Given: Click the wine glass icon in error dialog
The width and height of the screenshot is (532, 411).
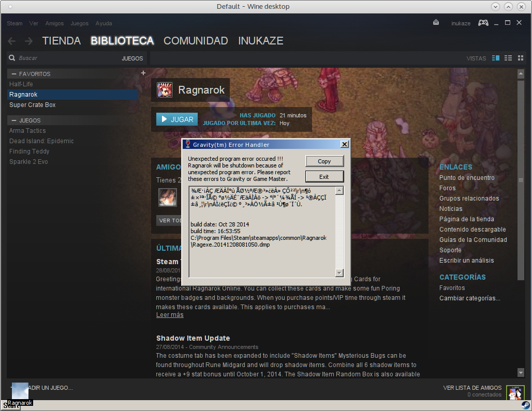Looking at the screenshot, I should [188, 144].
